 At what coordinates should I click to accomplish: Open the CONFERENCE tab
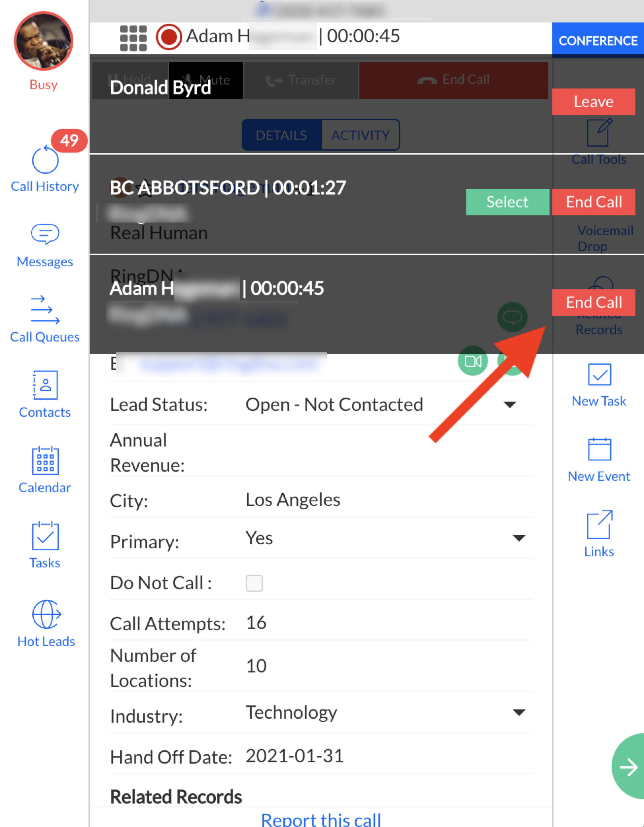[597, 41]
